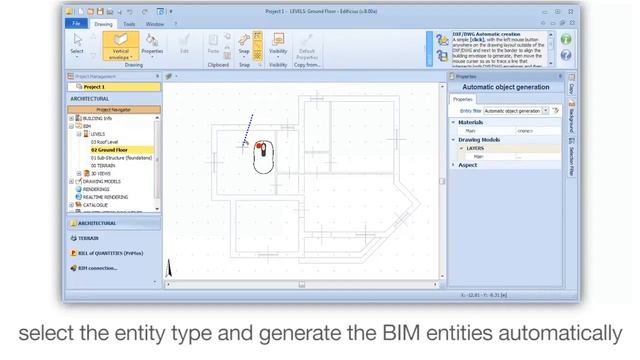The width and height of the screenshot is (640, 360).
Task: Expand the DRAWING MODELS tree node
Action: point(71,181)
